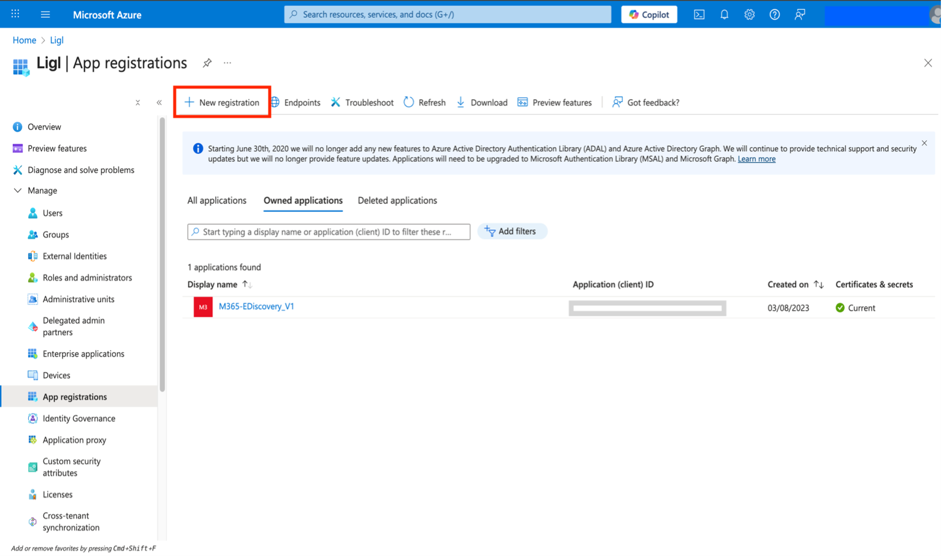Click the sidebar vertical scrollbar
944x560 pixels.
click(x=162, y=254)
